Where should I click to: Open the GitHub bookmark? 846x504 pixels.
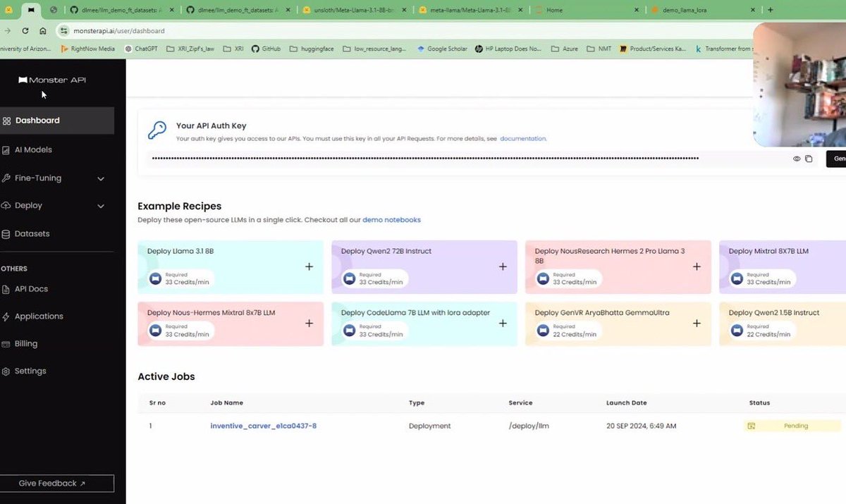click(x=266, y=49)
